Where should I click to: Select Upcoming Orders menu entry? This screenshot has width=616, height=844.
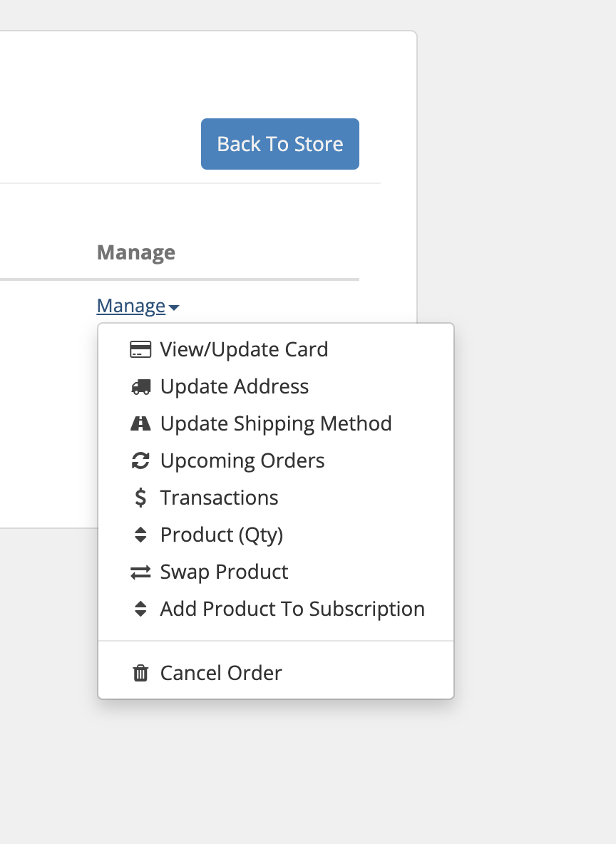tap(242, 461)
